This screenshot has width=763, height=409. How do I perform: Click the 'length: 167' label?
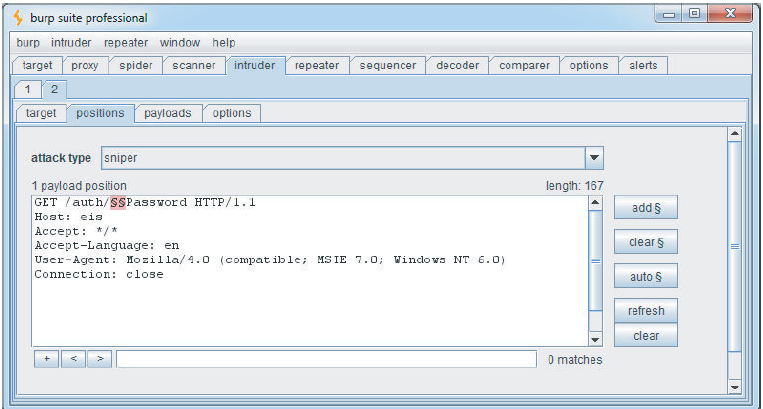[x=575, y=186]
